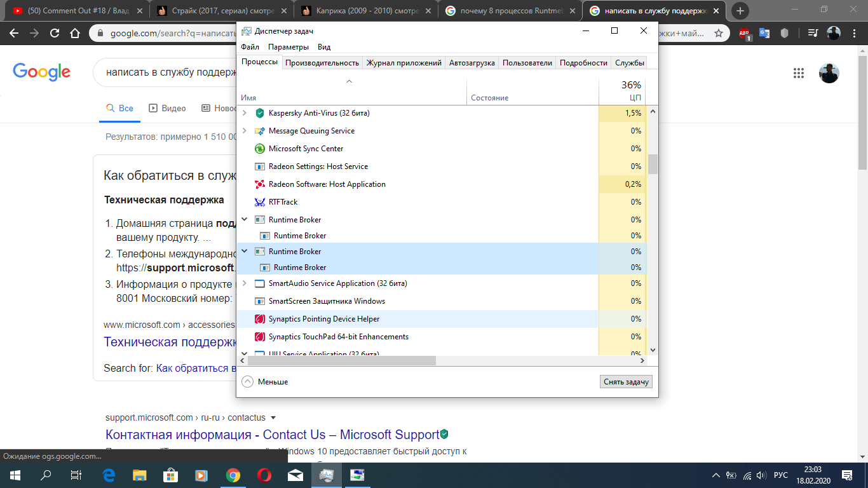This screenshot has width=868, height=488.
Task: Collapse details with the Меньше button
Action: [265, 382]
